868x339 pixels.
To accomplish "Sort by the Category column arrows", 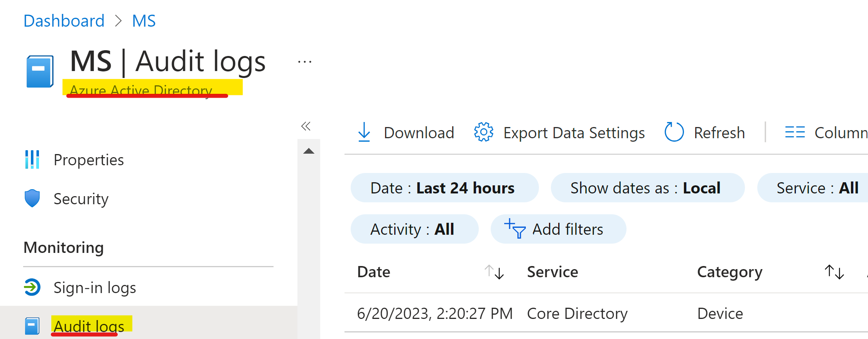I will coord(834,272).
